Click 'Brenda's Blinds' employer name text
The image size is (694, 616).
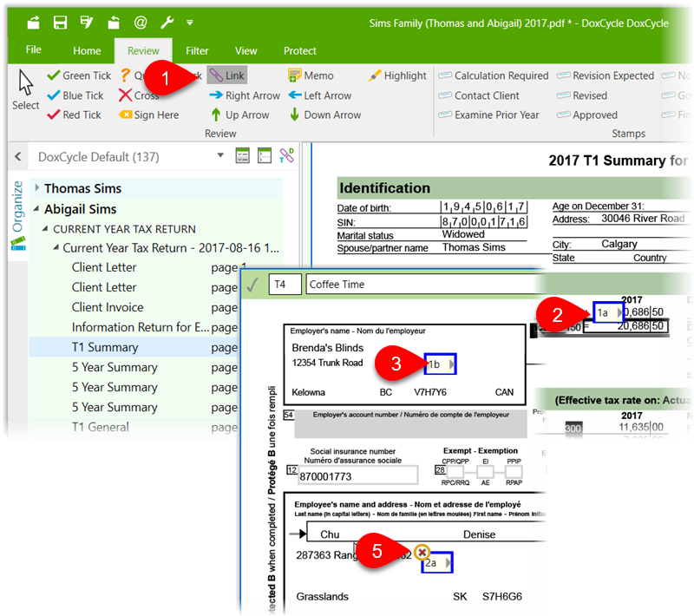click(328, 348)
